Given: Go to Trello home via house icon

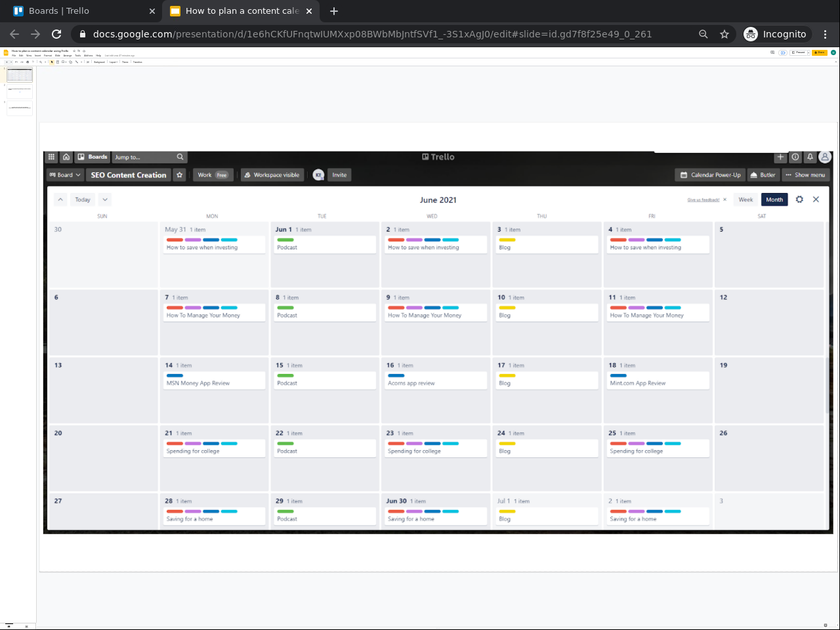Looking at the screenshot, I should click(66, 157).
